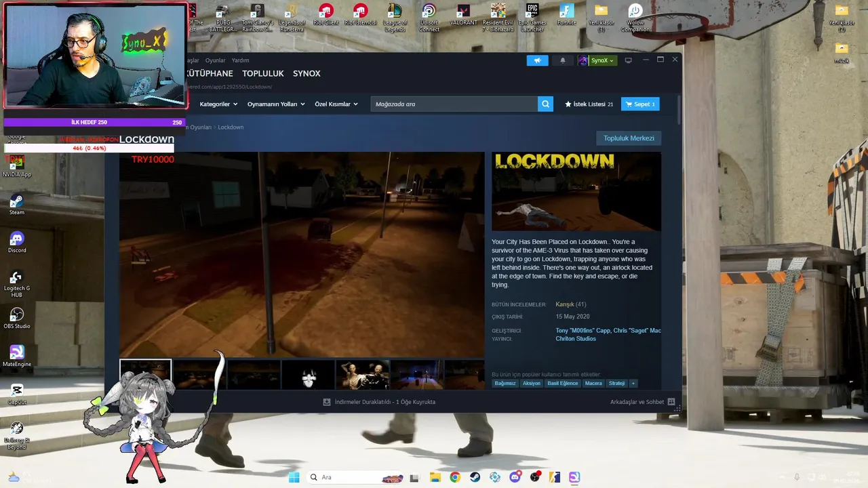Click the Steam announcements megaphone button

537,60
